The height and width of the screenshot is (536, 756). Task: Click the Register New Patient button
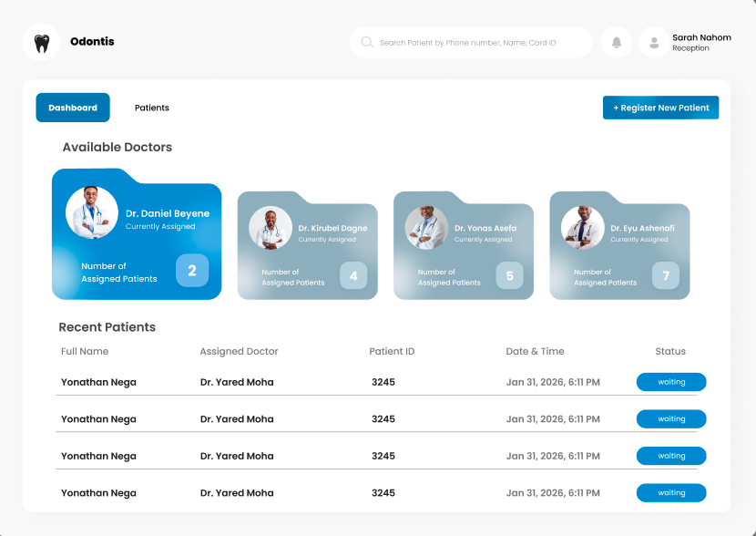click(x=660, y=108)
